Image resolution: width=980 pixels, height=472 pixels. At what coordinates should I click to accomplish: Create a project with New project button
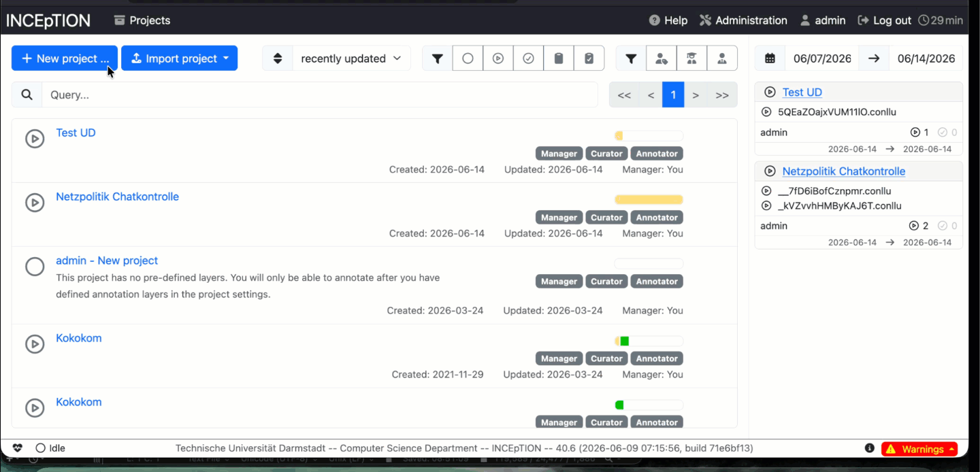coord(65,58)
